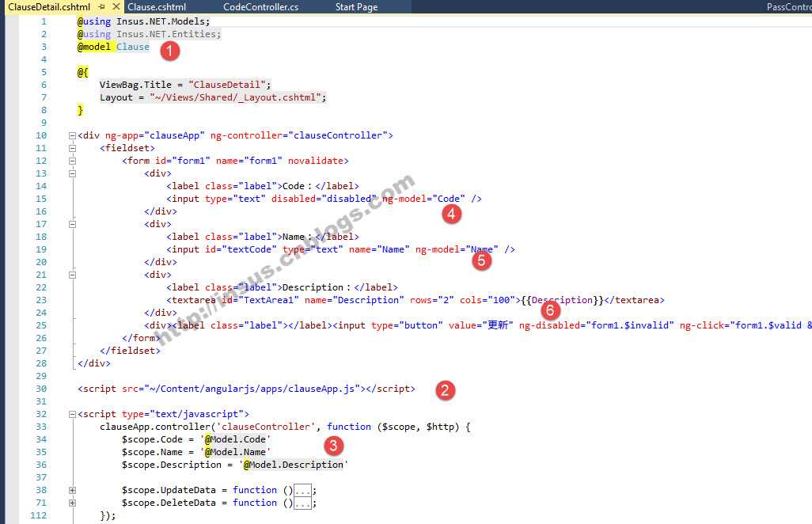Collapse the form1 block on line 12
The height and width of the screenshot is (524, 812).
tap(73, 161)
